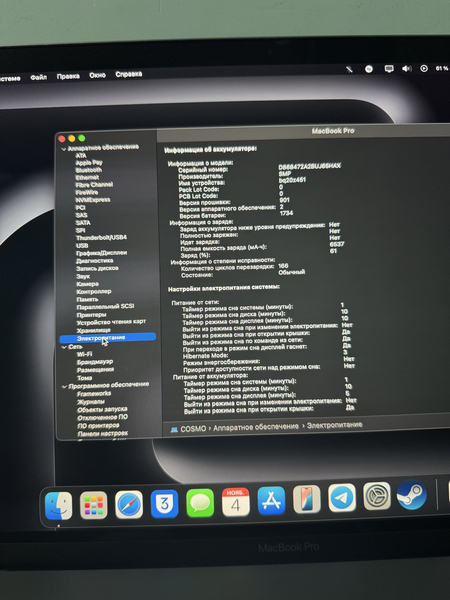Click the 61 % battery indicator
This screenshot has height=600, width=450.
(x=442, y=68)
